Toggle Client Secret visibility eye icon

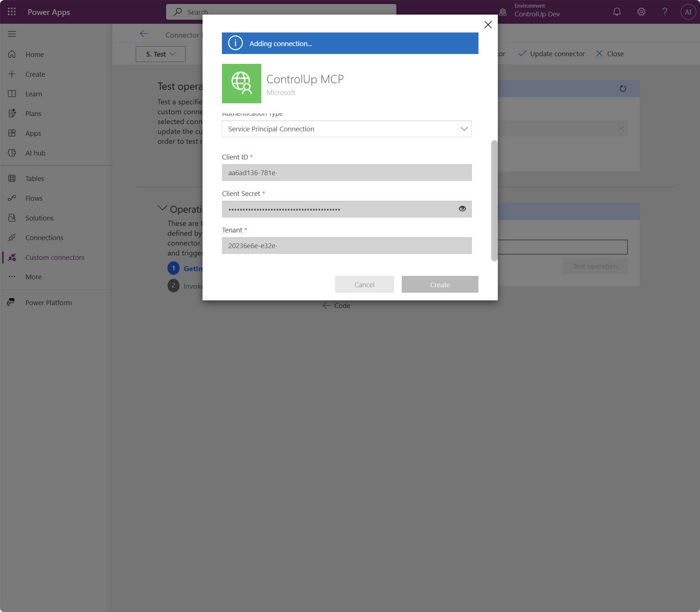click(462, 209)
